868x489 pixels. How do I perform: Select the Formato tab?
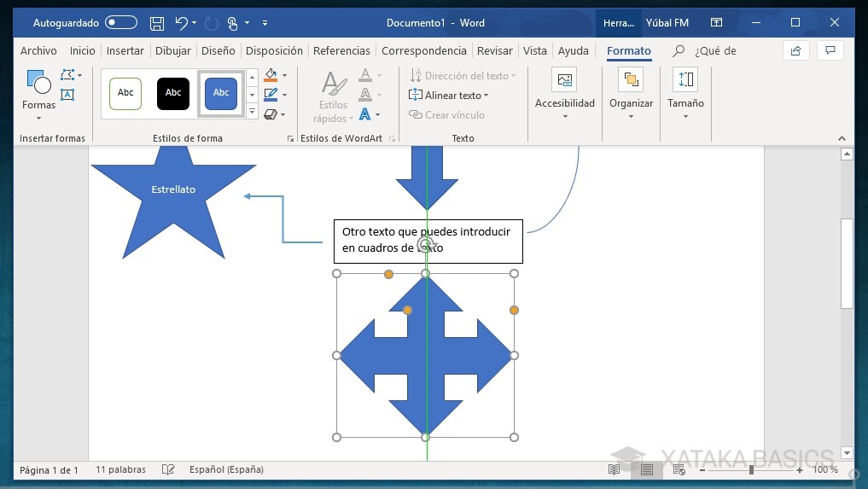click(629, 51)
